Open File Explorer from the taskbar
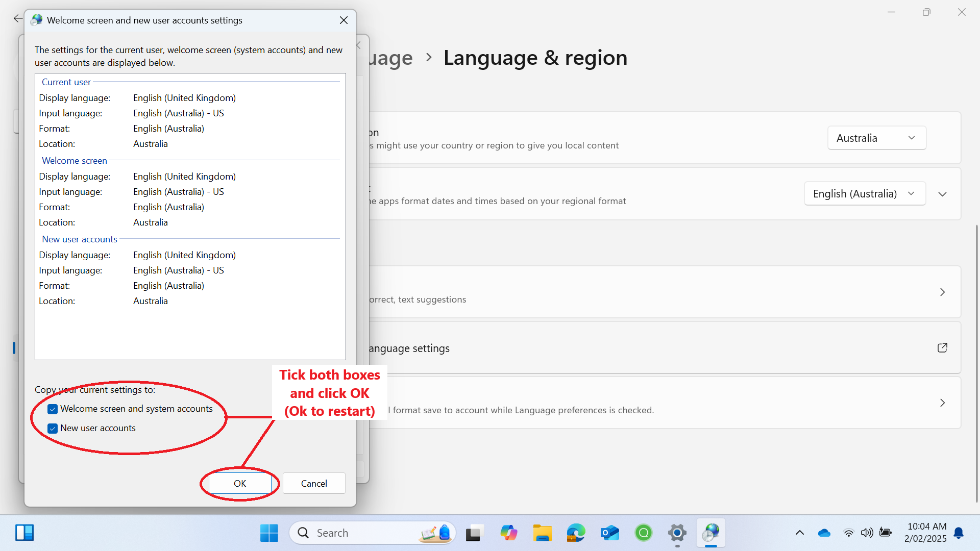Screen dimensions: 980x551 point(542,533)
